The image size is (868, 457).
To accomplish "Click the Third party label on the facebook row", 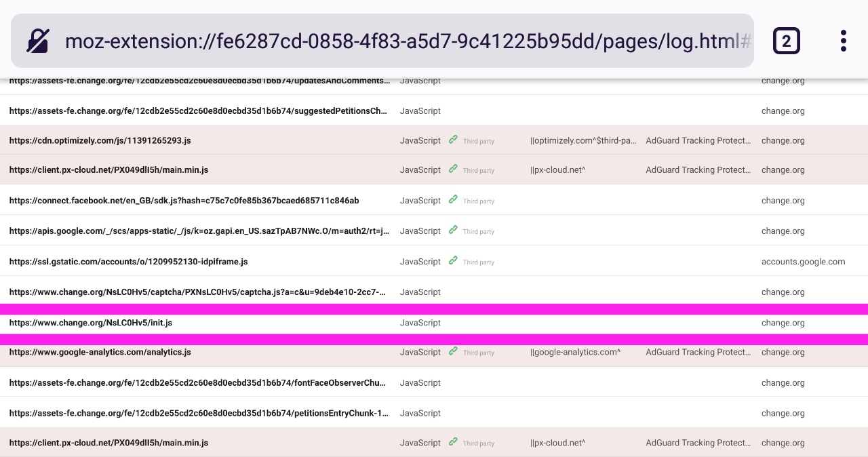I will (478, 201).
